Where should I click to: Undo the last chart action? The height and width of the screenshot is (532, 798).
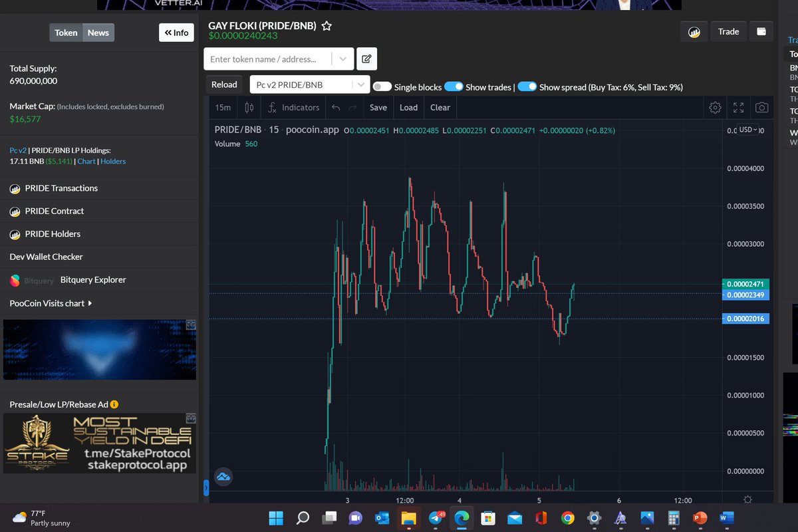[336, 107]
